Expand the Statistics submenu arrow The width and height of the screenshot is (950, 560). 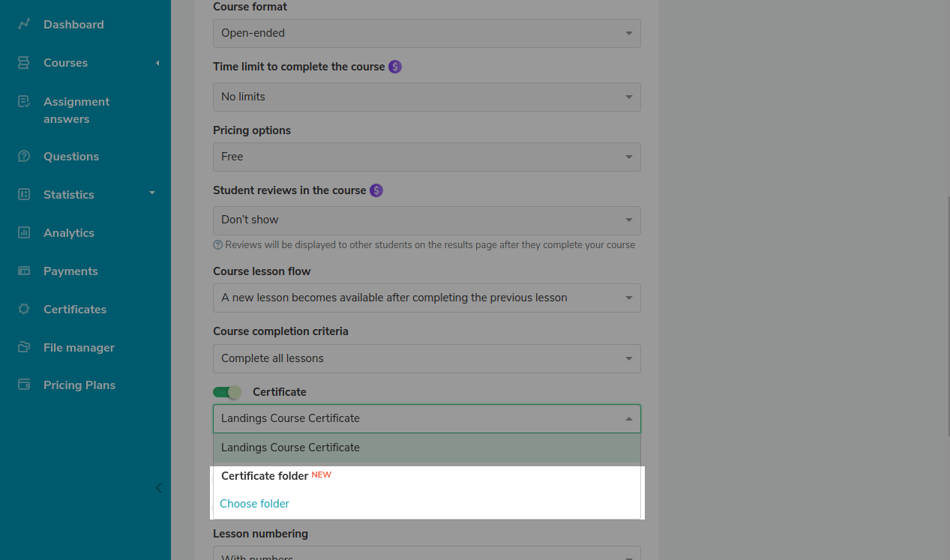click(x=152, y=193)
